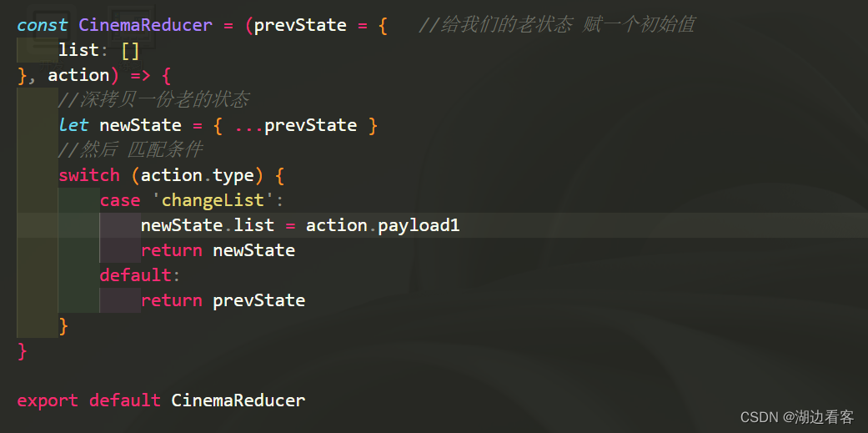Click the case keyword
This screenshot has width=868, height=433.
(120, 200)
